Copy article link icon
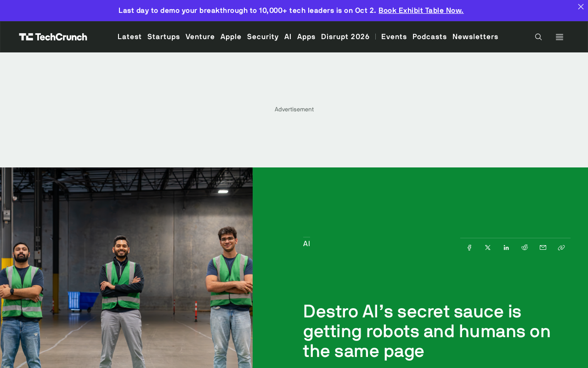Viewport: 588px width, 368px height. (561, 247)
